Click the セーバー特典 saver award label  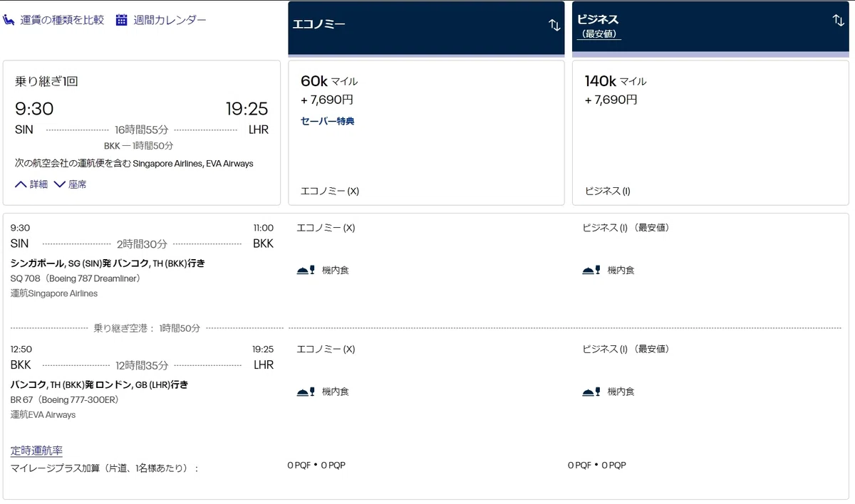click(328, 121)
